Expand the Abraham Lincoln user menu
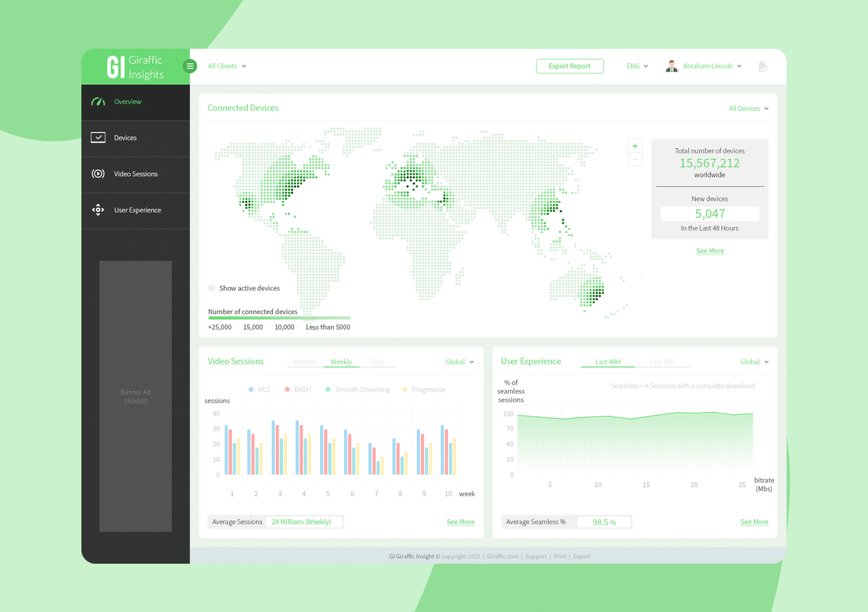868x612 pixels. [712, 66]
